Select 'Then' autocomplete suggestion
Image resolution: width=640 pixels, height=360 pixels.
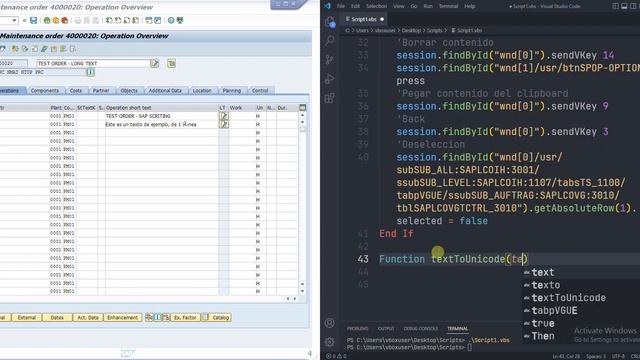pos(542,336)
